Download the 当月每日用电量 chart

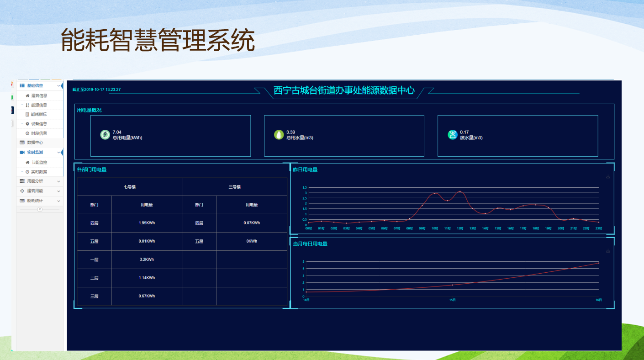608,251
